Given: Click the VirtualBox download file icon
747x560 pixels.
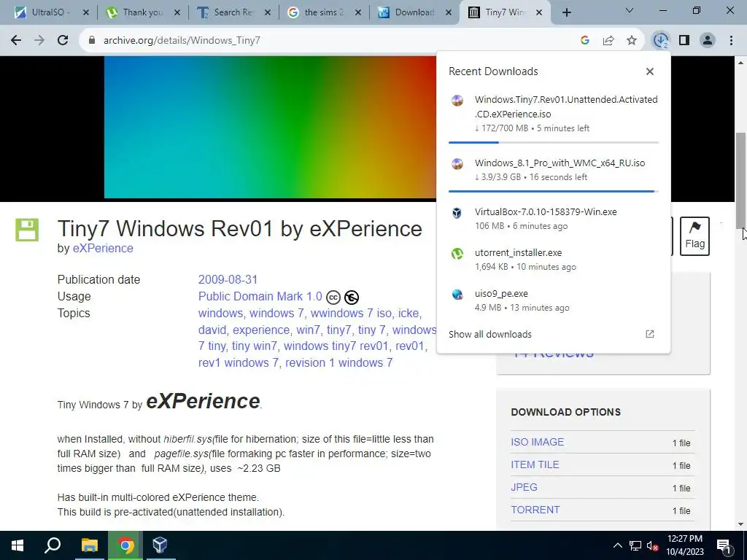Looking at the screenshot, I should [x=457, y=212].
